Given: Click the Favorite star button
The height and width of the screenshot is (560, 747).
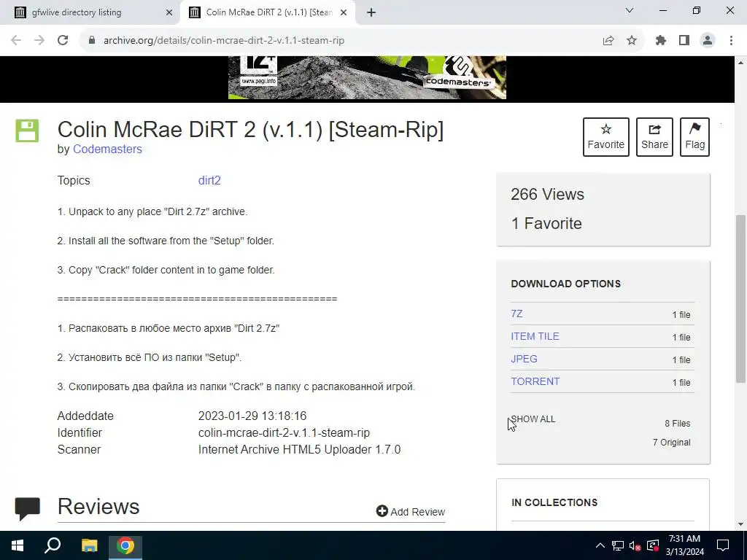Looking at the screenshot, I should pos(606,137).
